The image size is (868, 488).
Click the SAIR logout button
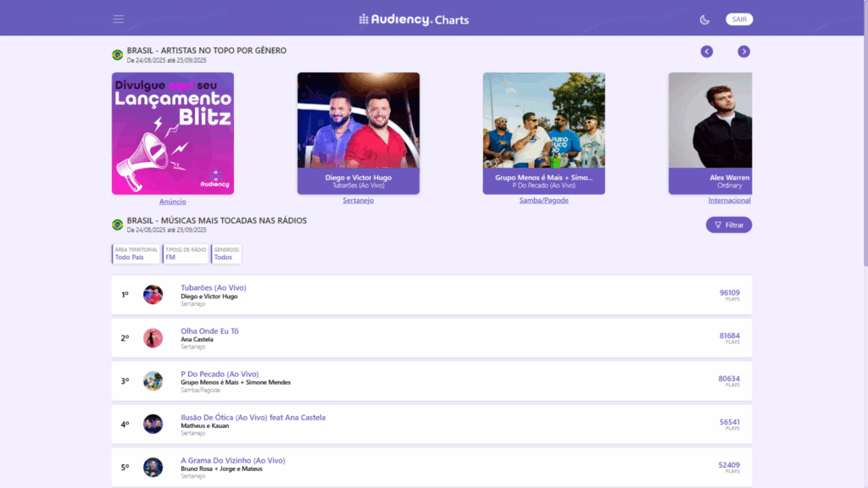738,19
